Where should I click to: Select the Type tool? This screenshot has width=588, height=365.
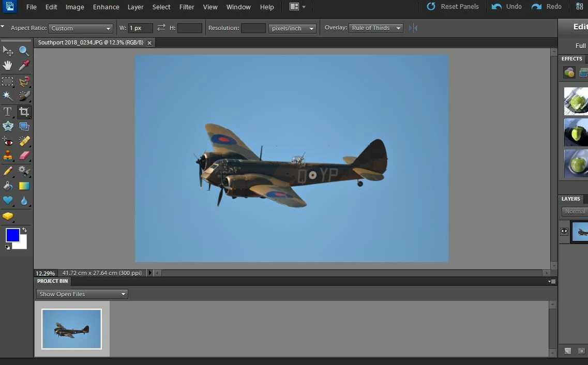[x=8, y=112]
